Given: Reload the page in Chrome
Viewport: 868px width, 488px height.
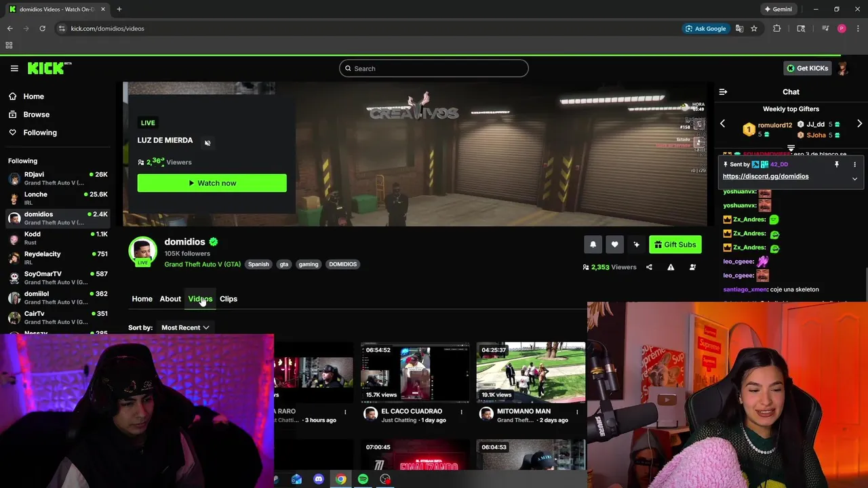Looking at the screenshot, I should click(x=42, y=28).
